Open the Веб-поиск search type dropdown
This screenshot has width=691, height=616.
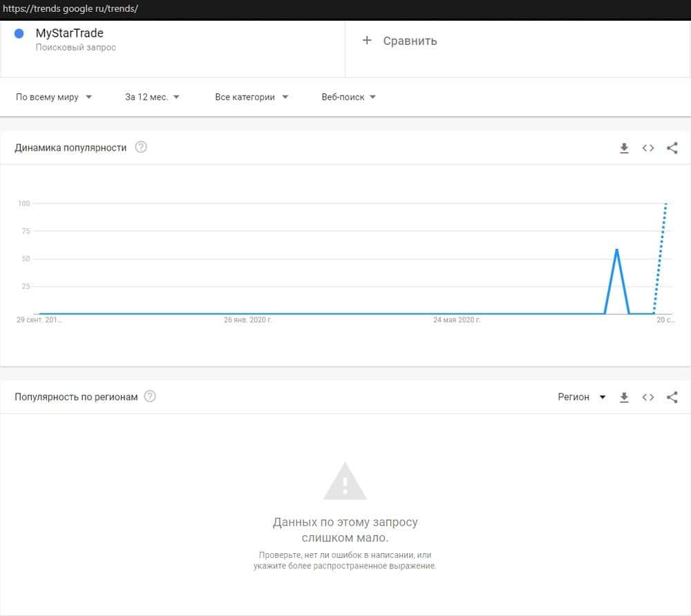[x=348, y=97]
